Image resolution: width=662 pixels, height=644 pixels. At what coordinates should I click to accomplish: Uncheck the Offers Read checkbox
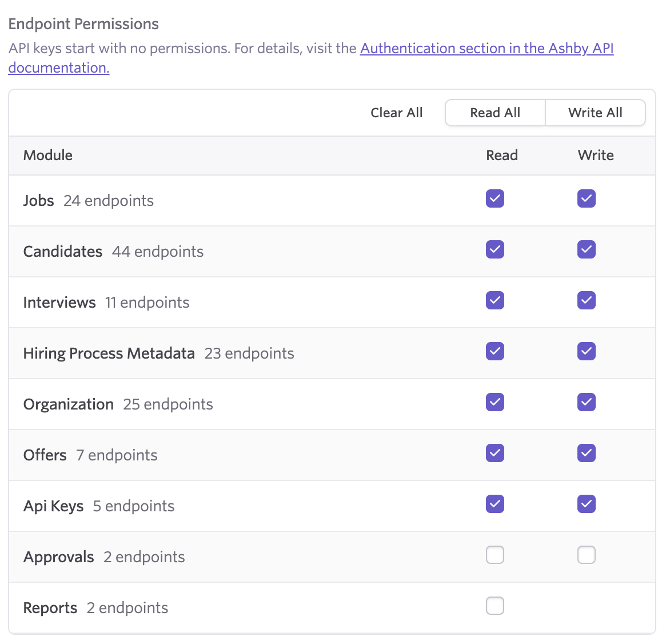[495, 453]
